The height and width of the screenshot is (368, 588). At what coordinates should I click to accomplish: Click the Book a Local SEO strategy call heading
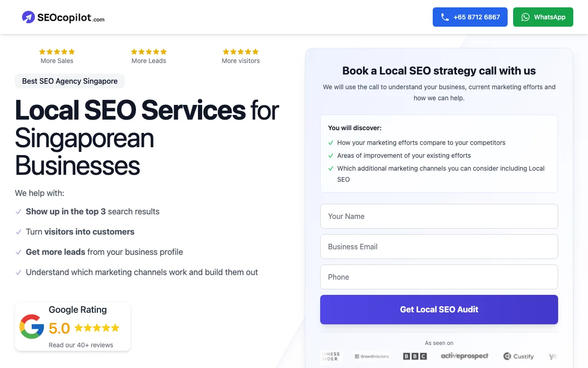(x=439, y=71)
